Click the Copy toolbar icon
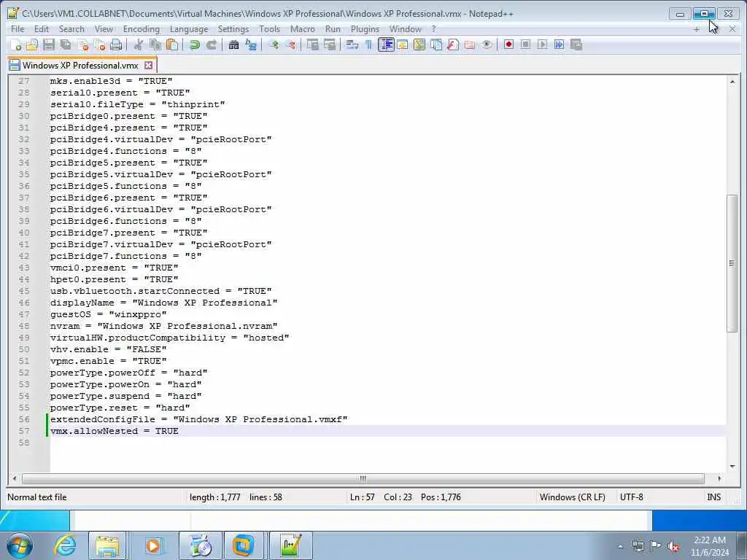747x560 pixels. [x=155, y=44]
